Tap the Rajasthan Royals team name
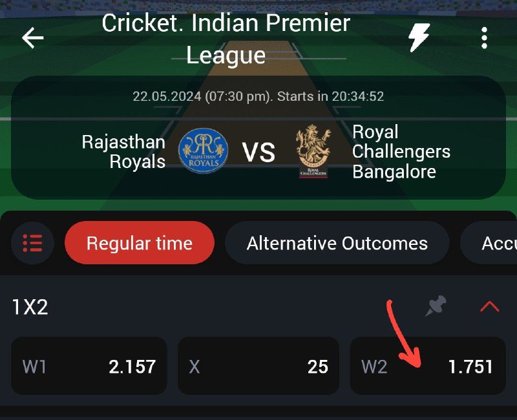Viewport: 517px width, 420px height. [x=123, y=152]
